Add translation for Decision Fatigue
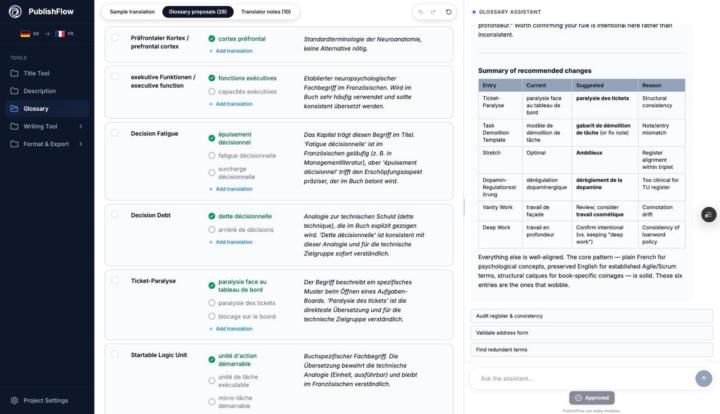 (231, 189)
